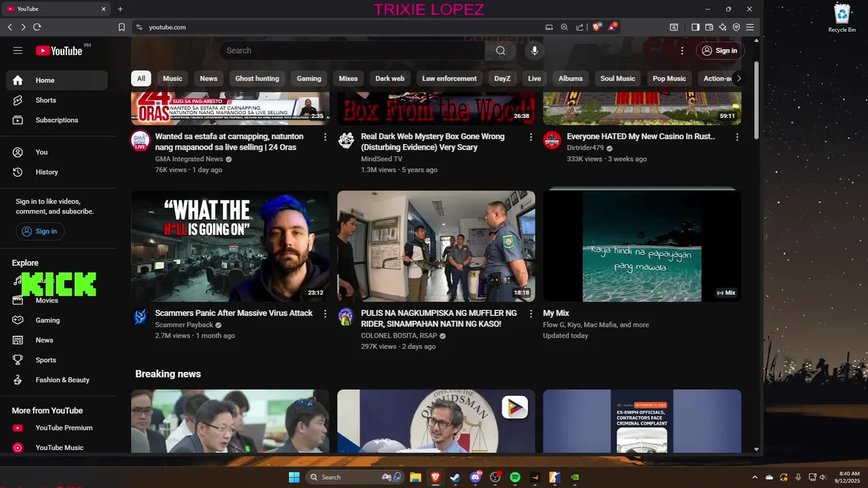Image resolution: width=868 pixels, height=488 pixels.
Task: Click the search magnifier button
Action: (500, 51)
